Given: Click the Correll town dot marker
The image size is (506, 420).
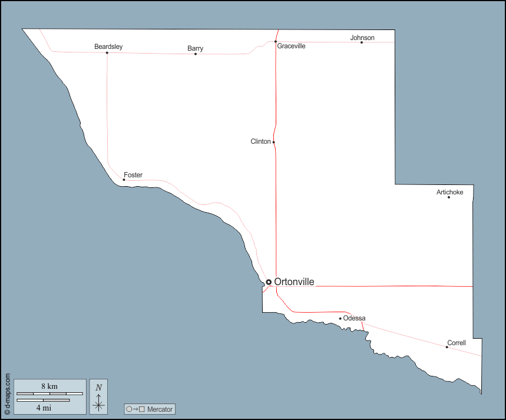Looking at the screenshot, I should (x=447, y=347).
